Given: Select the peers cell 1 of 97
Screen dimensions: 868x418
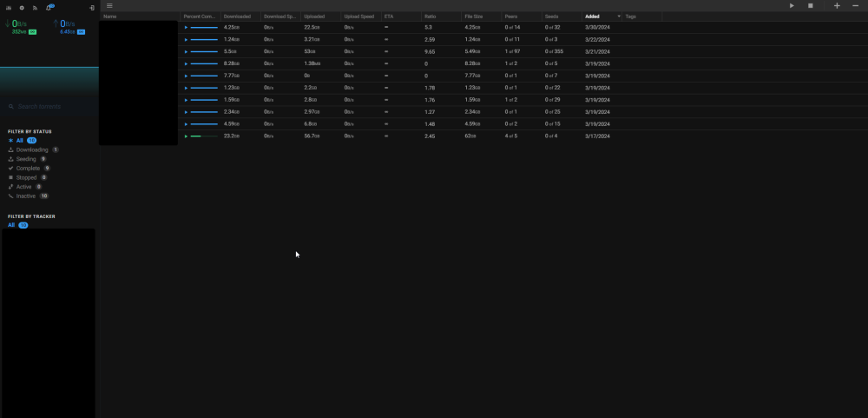Looking at the screenshot, I should pos(513,51).
